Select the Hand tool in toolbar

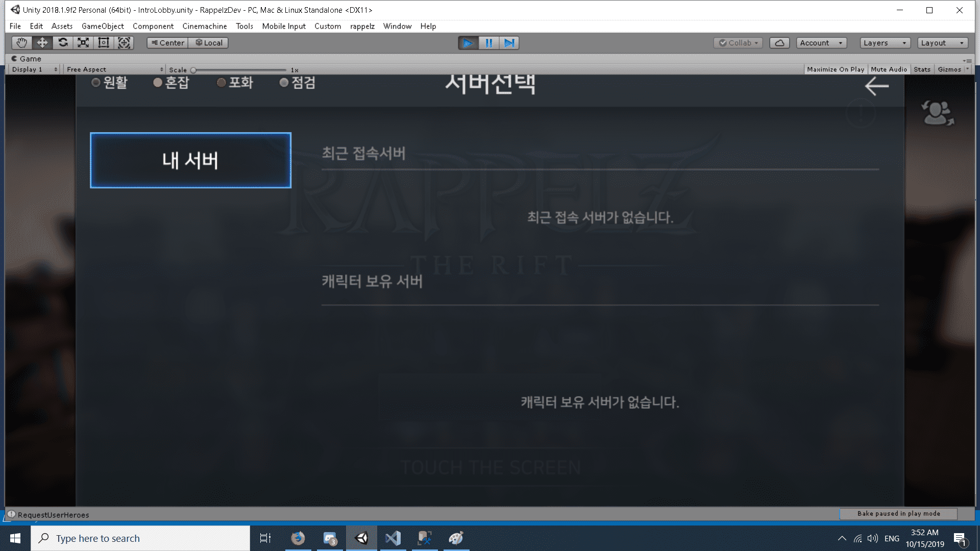click(x=20, y=42)
